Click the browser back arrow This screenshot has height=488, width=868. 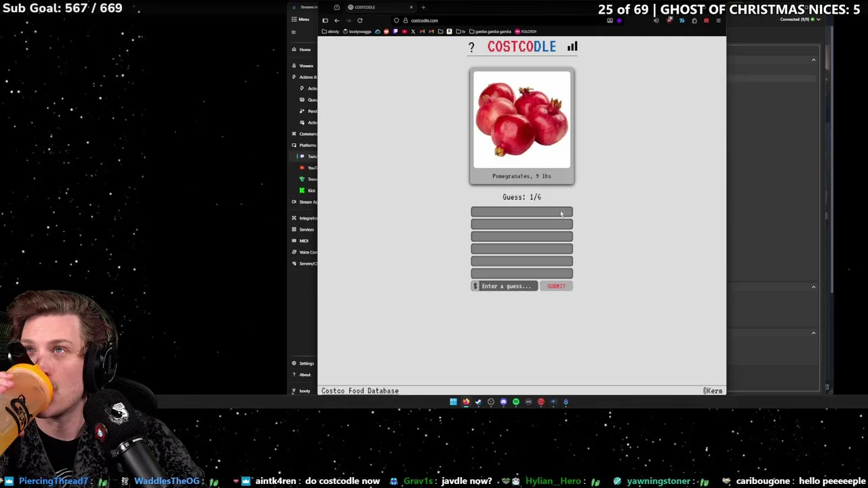[x=337, y=20]
